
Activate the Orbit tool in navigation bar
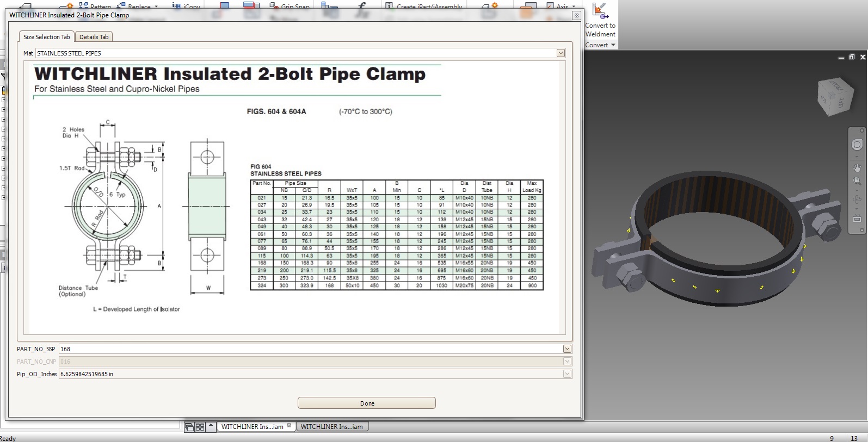pyautogui.click(x=857, y=200)
